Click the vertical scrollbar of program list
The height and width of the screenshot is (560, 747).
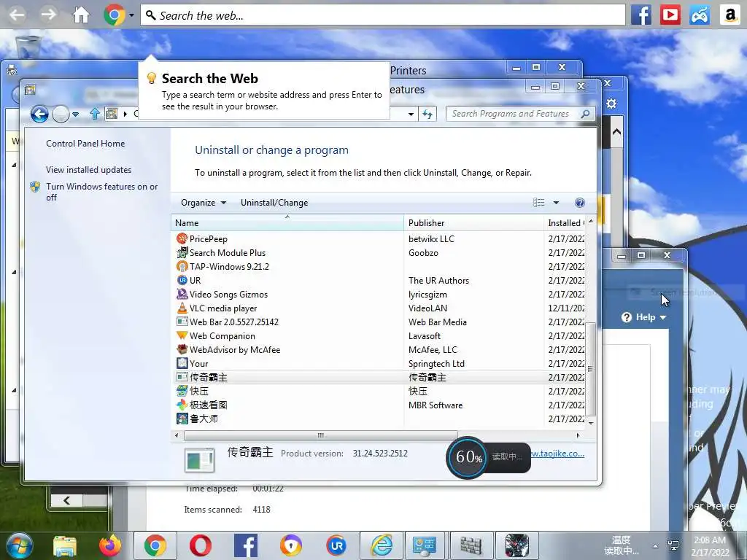point(591,369)
